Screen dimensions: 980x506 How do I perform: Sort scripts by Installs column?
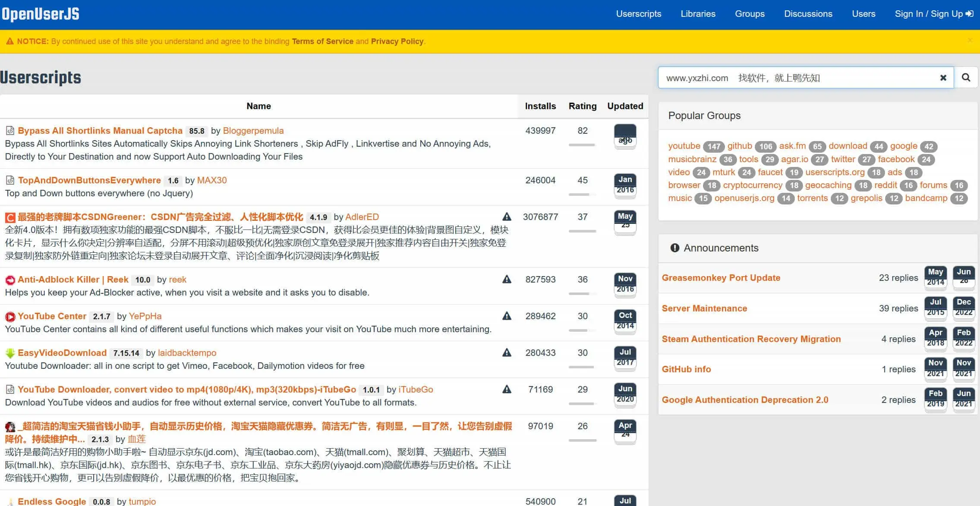pyautogui.click(x=540, y=106)
